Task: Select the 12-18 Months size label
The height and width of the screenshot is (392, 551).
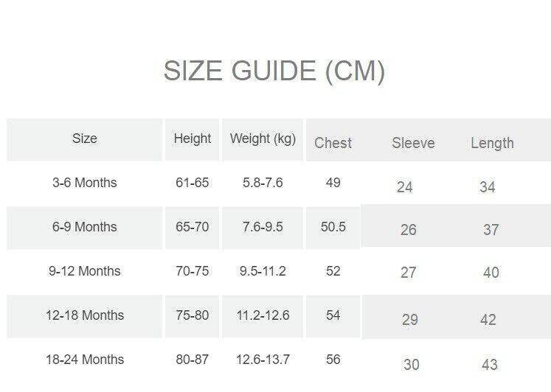Action: 85,315
